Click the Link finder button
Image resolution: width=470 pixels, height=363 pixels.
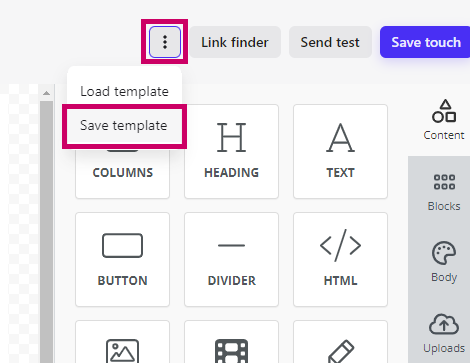pos(235,42)
